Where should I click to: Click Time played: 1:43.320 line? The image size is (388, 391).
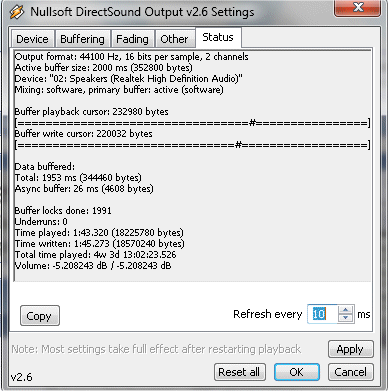(x=99, y=233)
